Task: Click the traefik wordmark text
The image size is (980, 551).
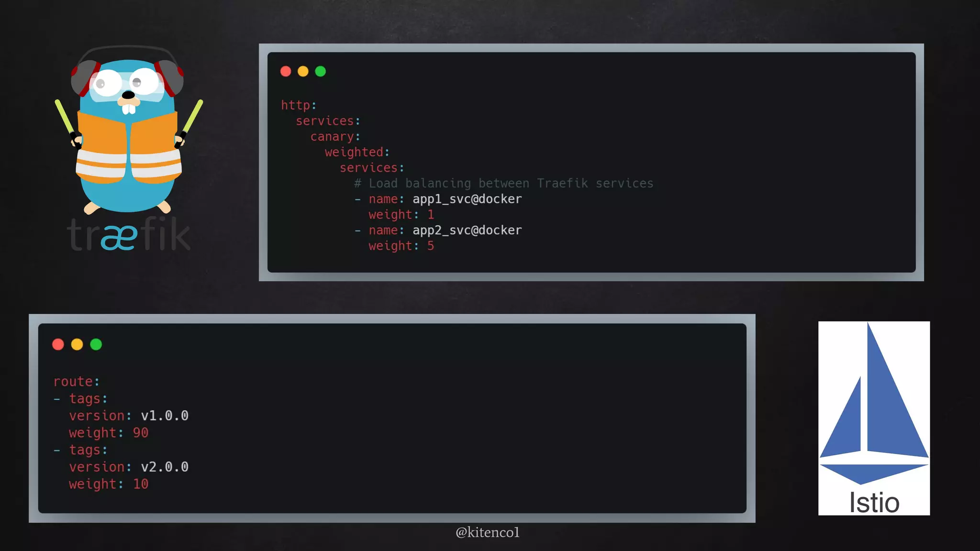Action: (x=128, y=234)
